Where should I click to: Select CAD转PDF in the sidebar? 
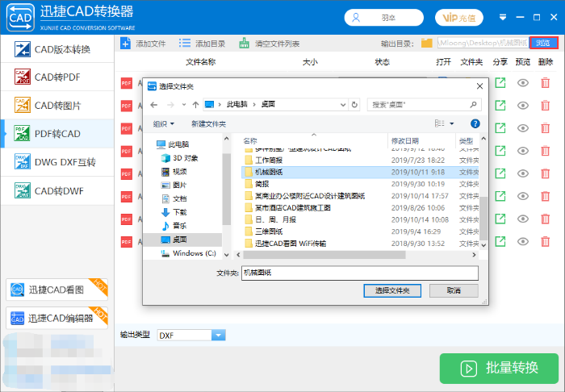pyautogui.click(x=57, y=77)
